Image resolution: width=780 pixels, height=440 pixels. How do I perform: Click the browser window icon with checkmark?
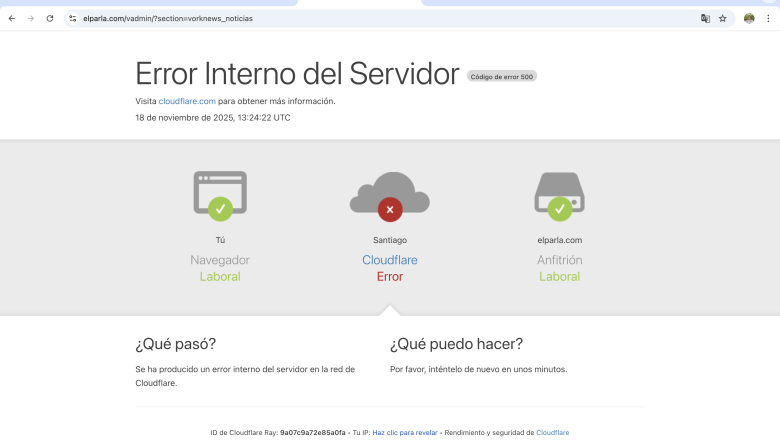[x=220, y=196]
